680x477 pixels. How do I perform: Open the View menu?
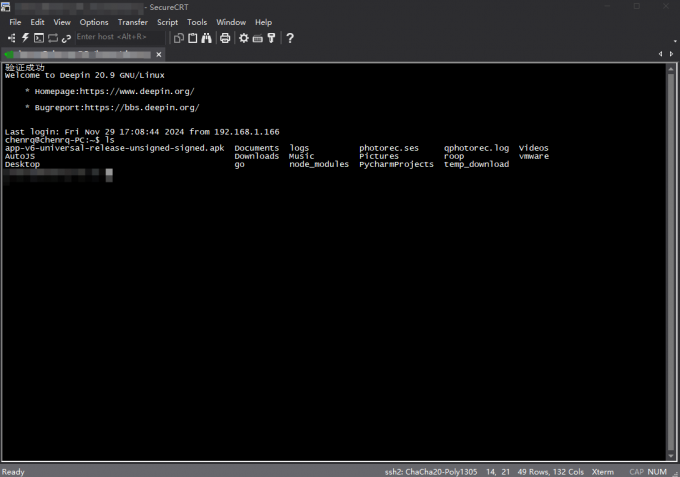coord(62,22)
